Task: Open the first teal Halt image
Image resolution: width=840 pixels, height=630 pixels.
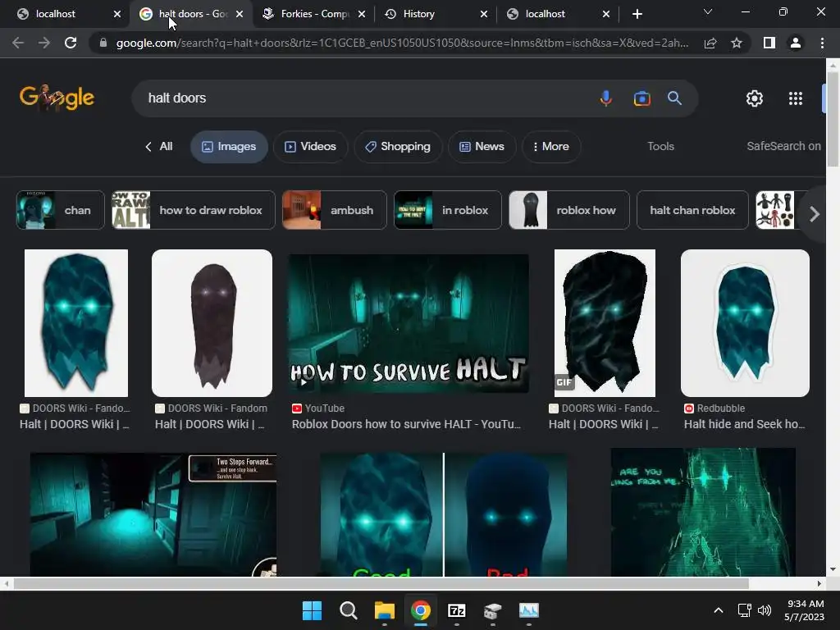Action: click(76, 323)
